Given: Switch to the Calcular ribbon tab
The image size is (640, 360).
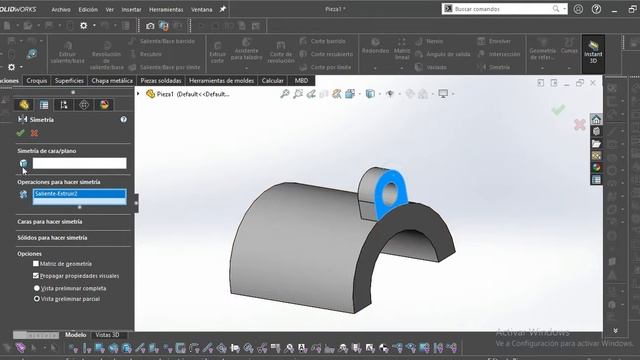Looking at the screenshot, I should coord(272,81).
